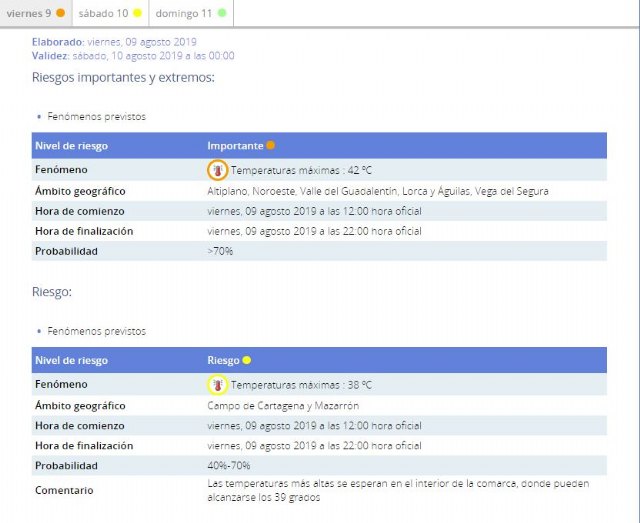Click the 40%-70% probability value
Viewport: 640px width, 523px height.
(x=229, y=466)
